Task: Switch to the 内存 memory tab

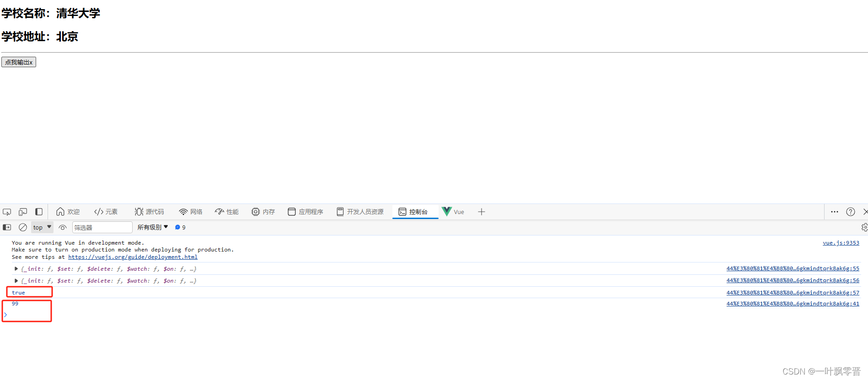Action: (x=263, y=212)
